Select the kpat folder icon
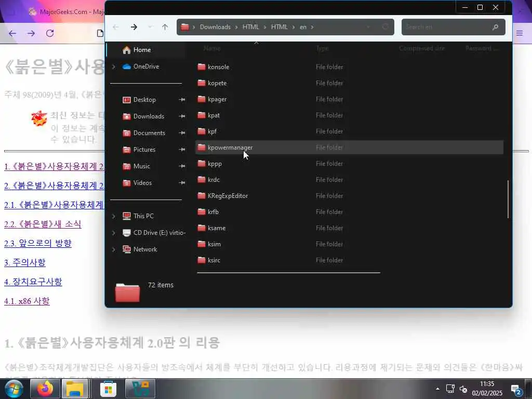The height and width of the screenshot is (399, 532). (202, 115)
